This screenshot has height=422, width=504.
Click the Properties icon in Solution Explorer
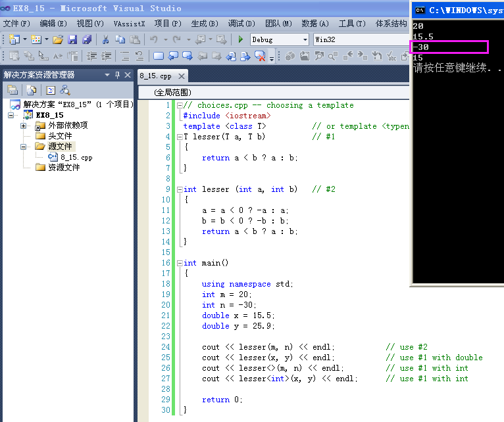click(13, 90)
